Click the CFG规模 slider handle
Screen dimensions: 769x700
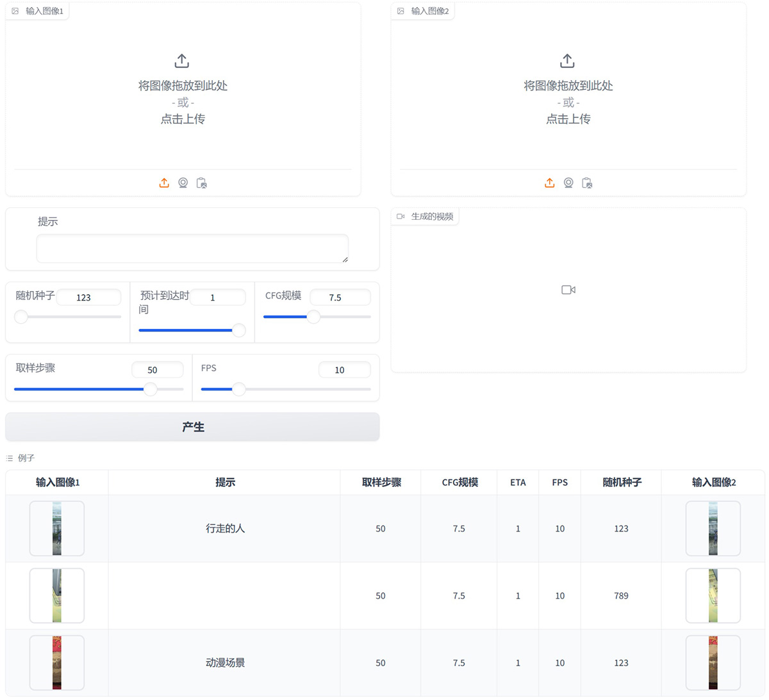pos(313,317)
